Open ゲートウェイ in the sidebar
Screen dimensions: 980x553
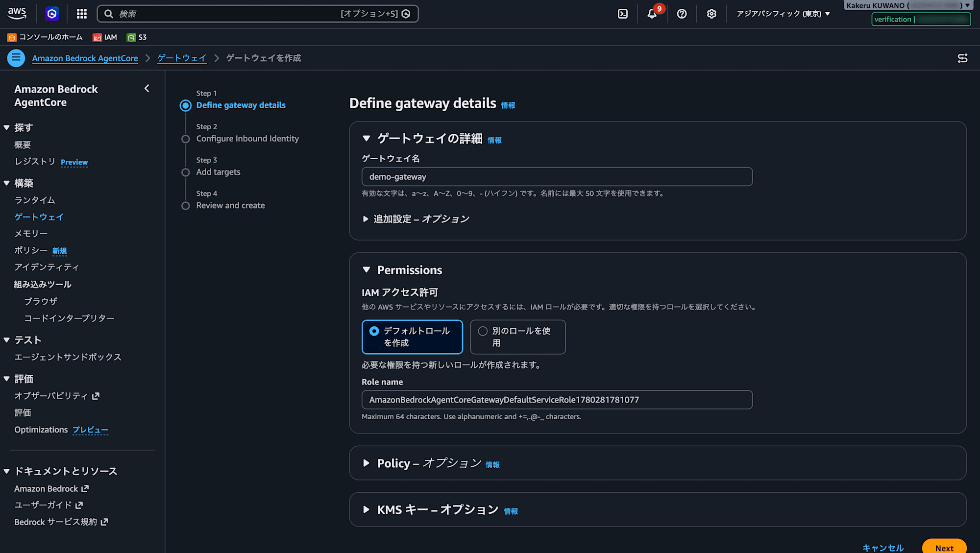(39, 217)
